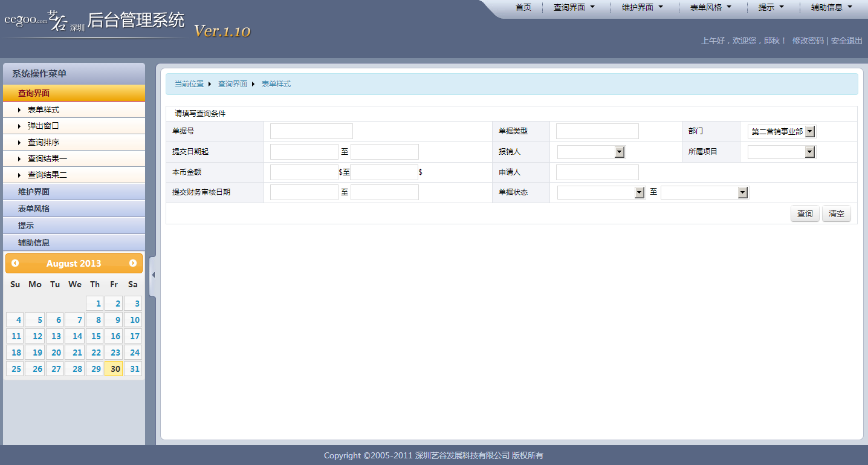868x465 pixels.
Task: Select 首页 from the top navigation
Action: coord(523,8)
